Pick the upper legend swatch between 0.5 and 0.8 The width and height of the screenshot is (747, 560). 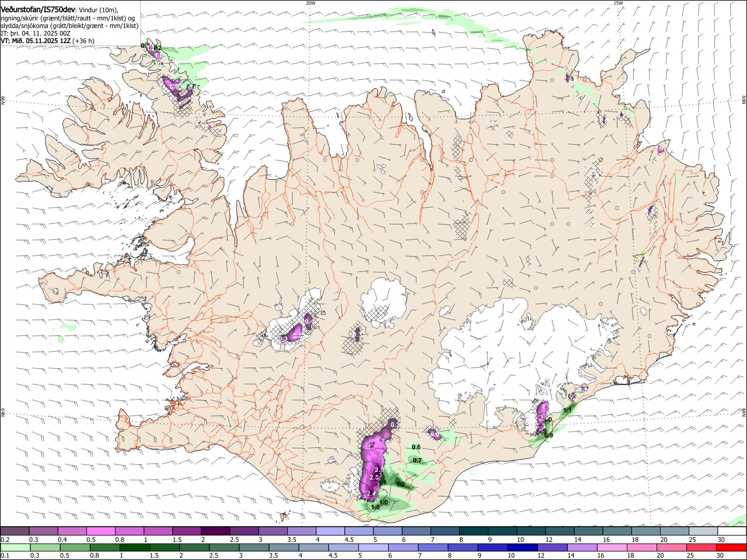tap(100, 531)
